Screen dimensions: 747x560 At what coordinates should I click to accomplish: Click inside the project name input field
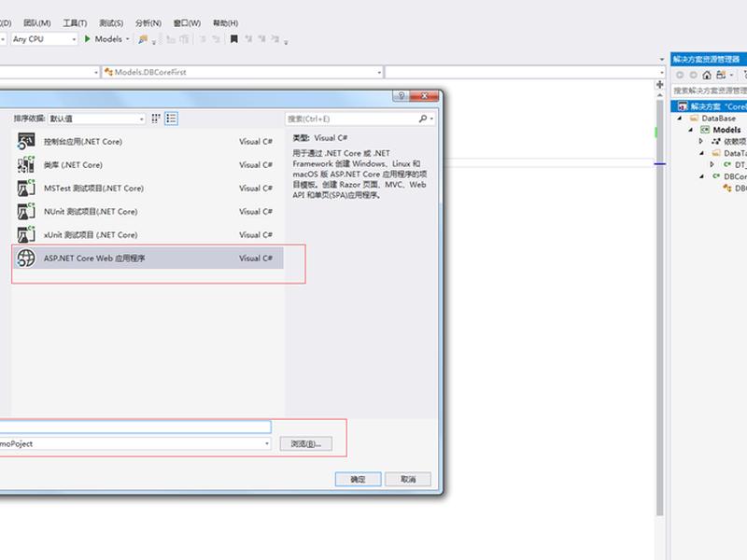click(x=134, y=427)
